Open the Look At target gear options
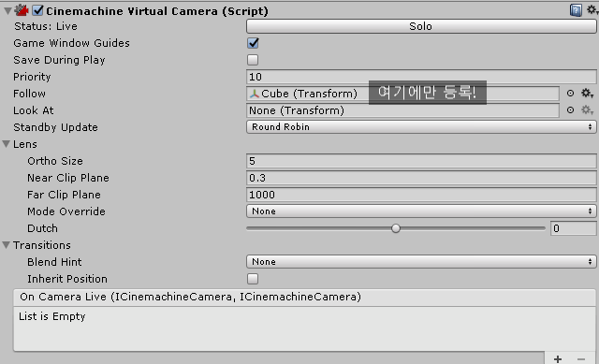The width and height of the screenshot is (599, 364). point(587,110)
